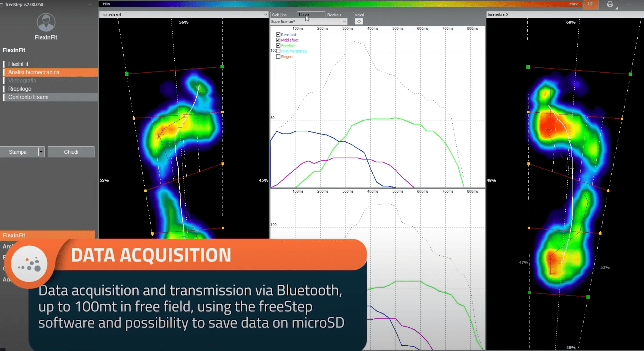The image size is (644, 351).
Task: Expand the Superficie cm² dropdown
Action: (x=344, y=21)
